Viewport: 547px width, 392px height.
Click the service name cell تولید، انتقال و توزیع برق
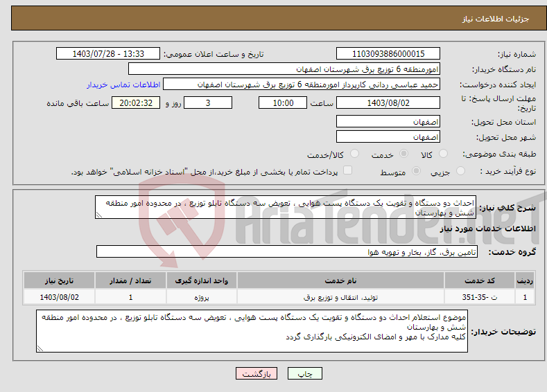(x=340, y=297)
